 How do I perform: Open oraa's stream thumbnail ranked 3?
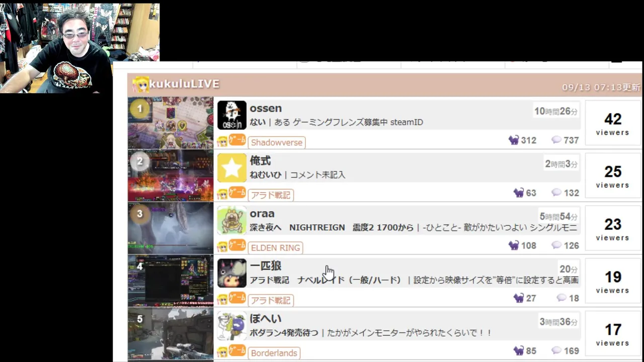(171, 228)
